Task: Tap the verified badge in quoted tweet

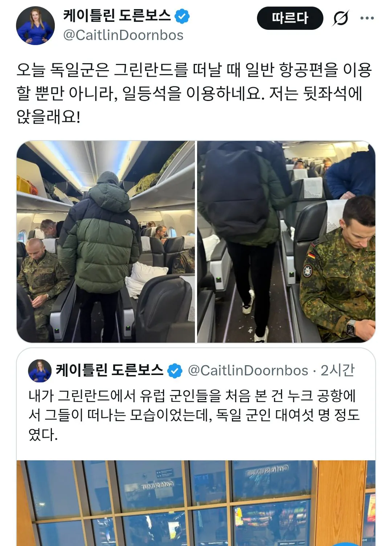Action: [175, 371]
